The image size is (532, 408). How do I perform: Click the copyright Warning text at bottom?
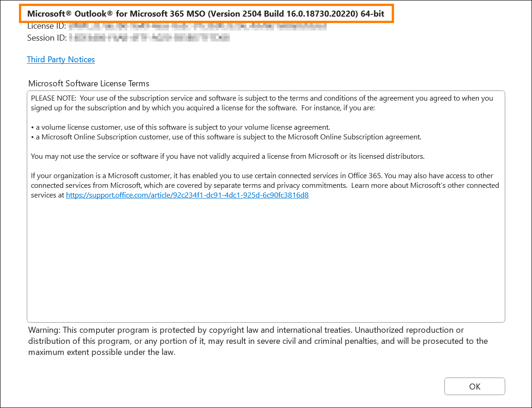point(258,341)
